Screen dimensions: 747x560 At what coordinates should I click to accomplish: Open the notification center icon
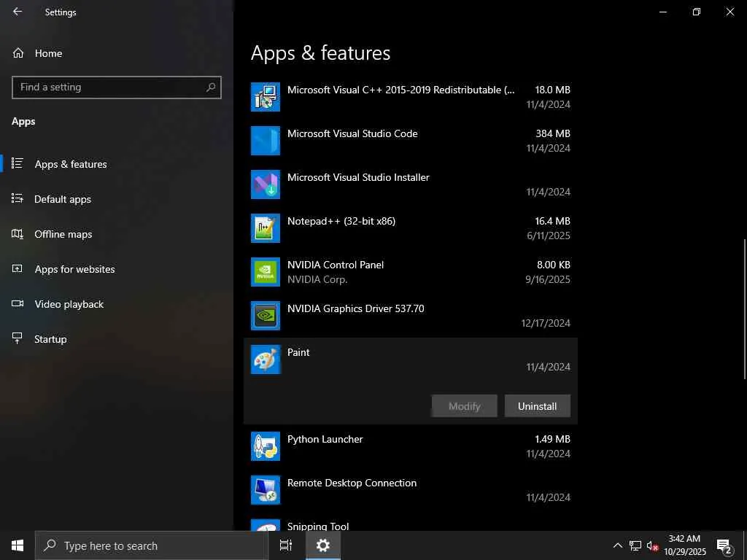tap(724, 545)
